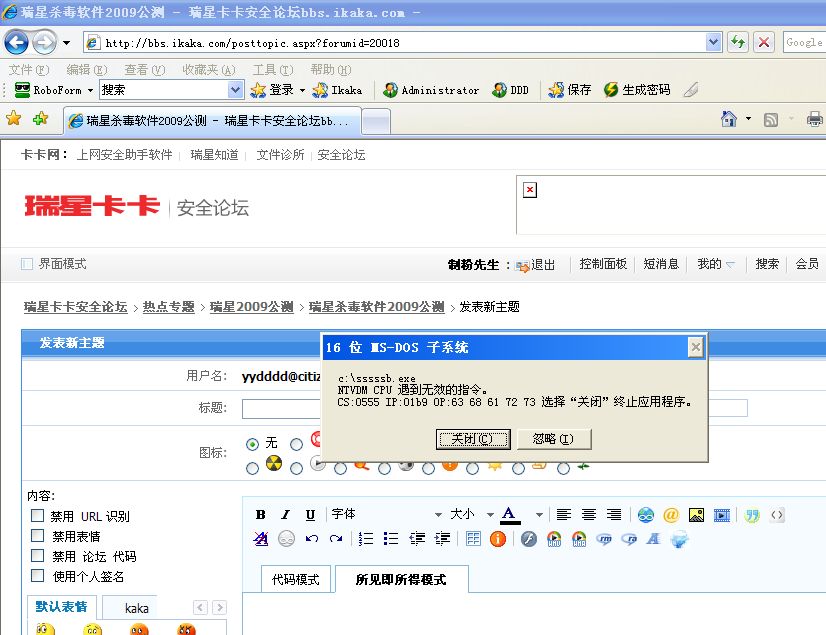
Task: Click the Underline formatting icon
Action: tap(310, 515)
